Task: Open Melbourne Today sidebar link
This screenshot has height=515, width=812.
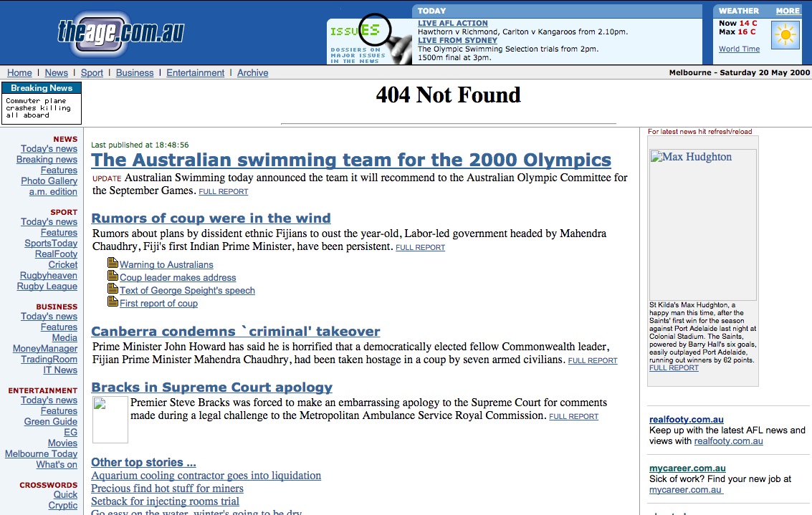Action: pyautogui.click(x=41, y=454)
